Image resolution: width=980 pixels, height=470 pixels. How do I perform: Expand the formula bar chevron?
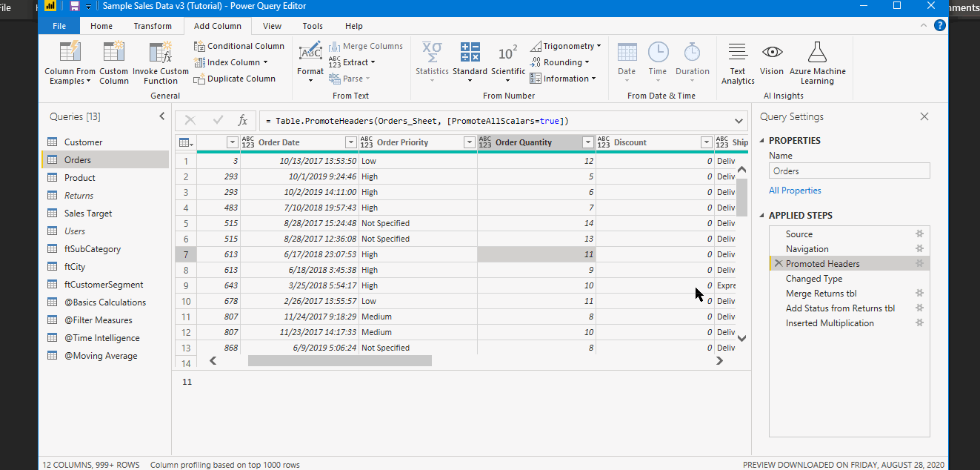(739, 121)
